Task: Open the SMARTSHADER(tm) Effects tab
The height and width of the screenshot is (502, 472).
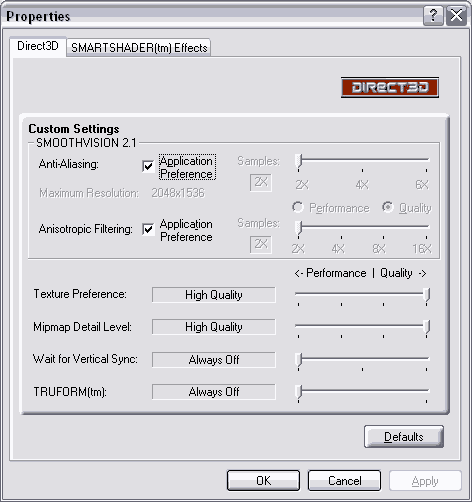Action: pyautogui.click(x=139, y=48)
